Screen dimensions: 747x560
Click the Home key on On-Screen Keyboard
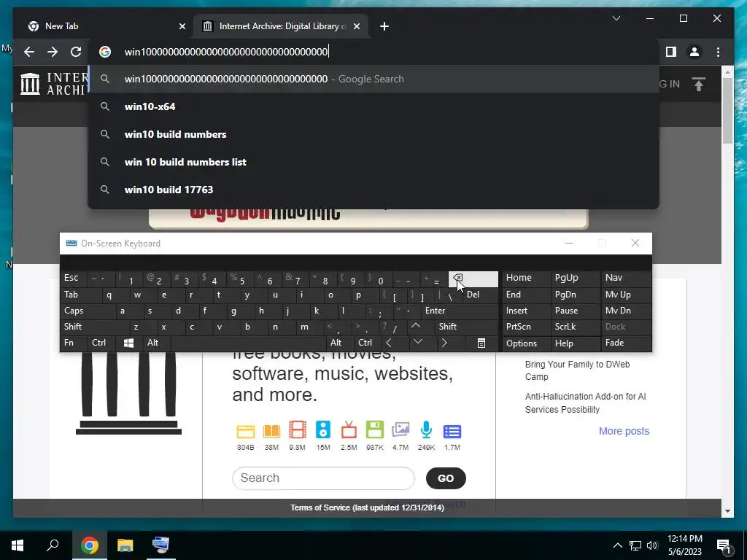(526, 278)
